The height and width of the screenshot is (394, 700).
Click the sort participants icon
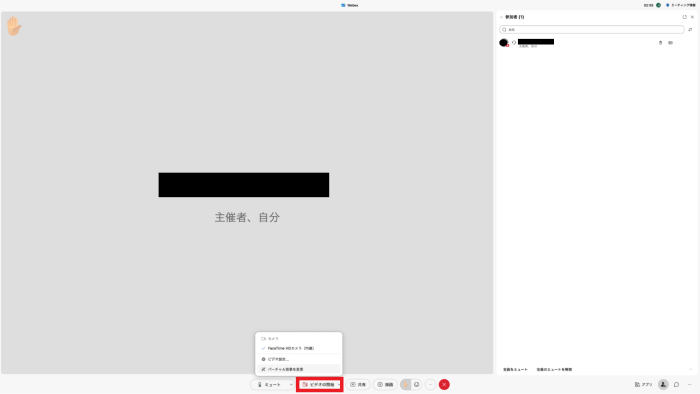tap(690, 29)
